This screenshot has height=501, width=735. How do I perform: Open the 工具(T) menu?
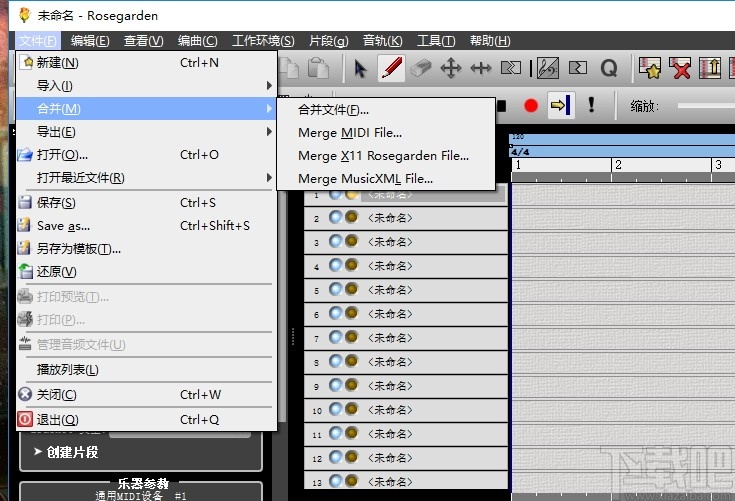pyautogui.click(x=436, y=41)
